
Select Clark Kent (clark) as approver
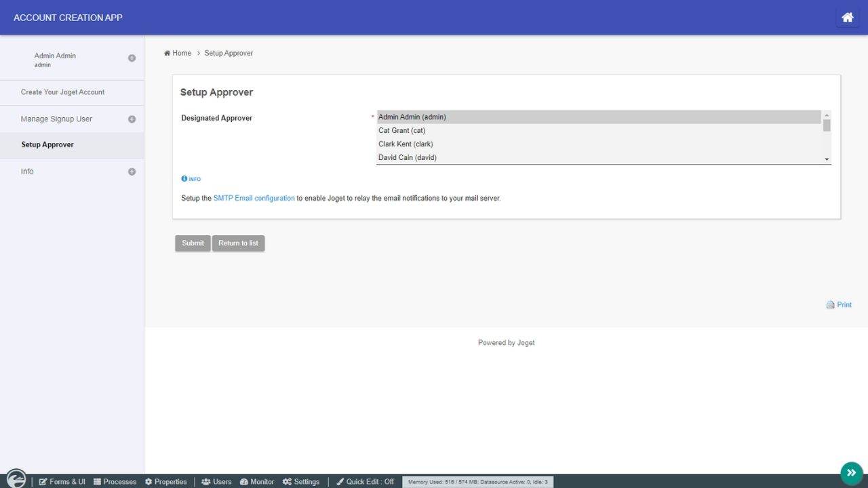pyautogui.click(x=406, y=144)
